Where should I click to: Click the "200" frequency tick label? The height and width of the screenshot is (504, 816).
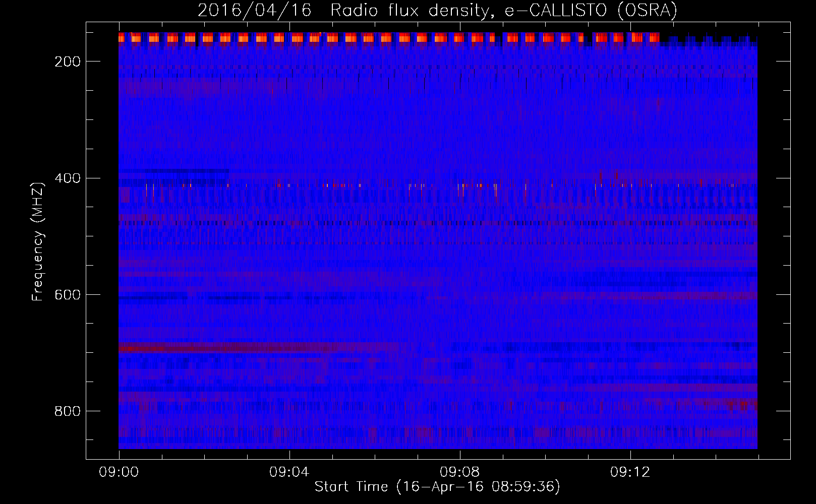click(x=68, y=61)
